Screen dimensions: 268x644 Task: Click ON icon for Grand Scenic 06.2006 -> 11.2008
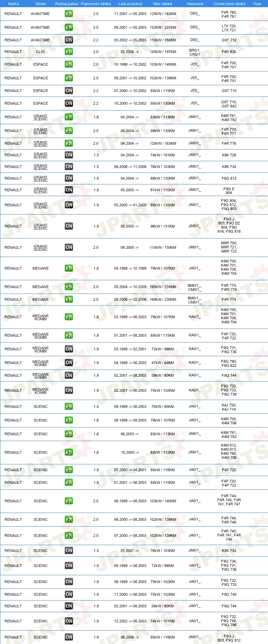point(69,167)
